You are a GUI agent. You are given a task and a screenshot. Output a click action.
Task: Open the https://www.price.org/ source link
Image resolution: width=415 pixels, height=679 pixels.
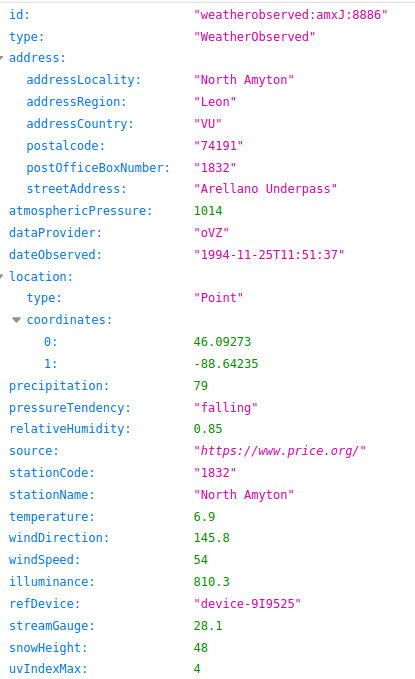pyautogui.click(x=279, y=451)
